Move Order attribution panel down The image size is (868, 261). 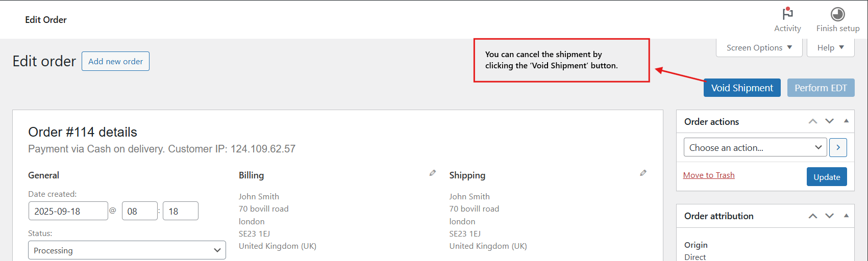point(829,216)
